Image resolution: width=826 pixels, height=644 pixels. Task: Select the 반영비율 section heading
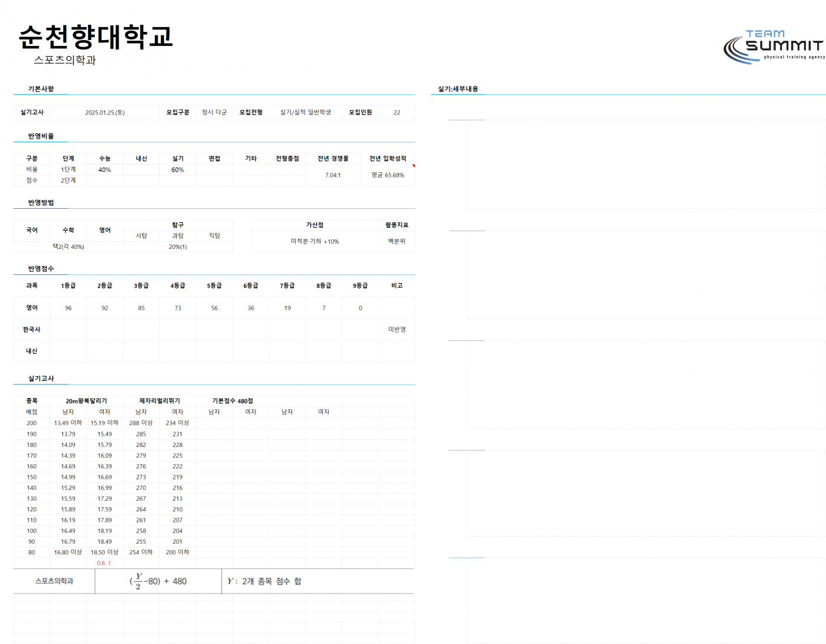(x=41, y=136)
